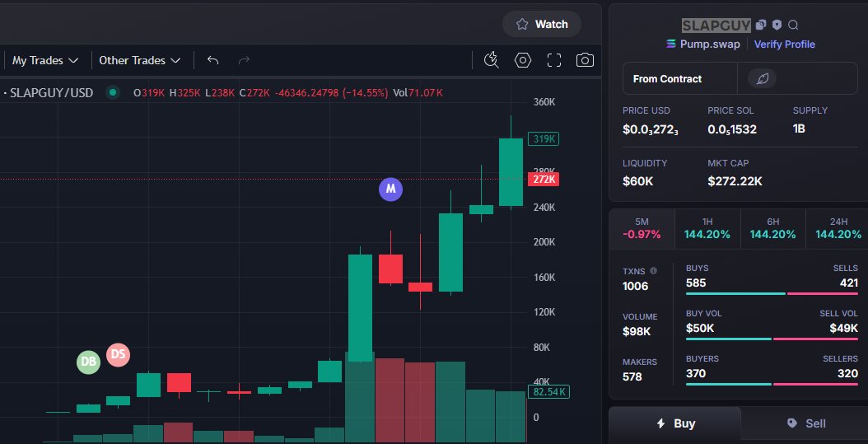Click the SUPPLY value 1B
Screen dimensions: 868x444
click(799, 129)
